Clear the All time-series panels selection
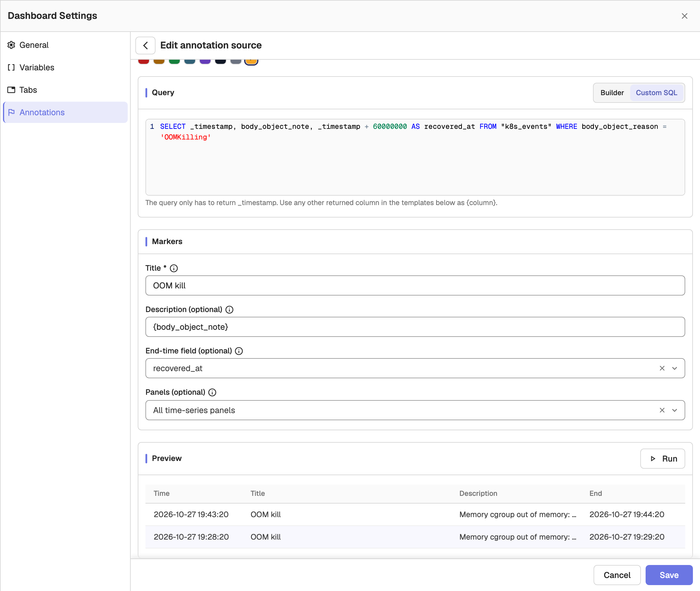The width and height of the screenshot is (700, 591). 662,410
